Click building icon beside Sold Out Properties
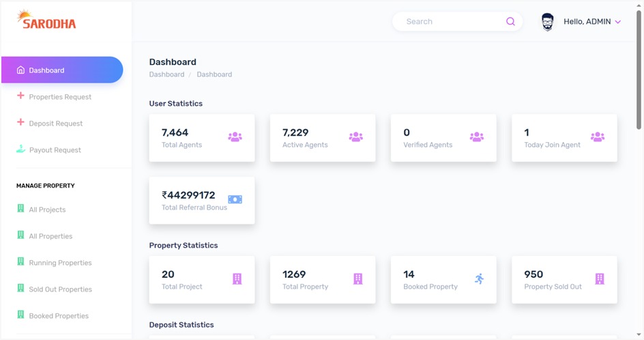Viewport: 644px width, 340px height. point(20,288)
